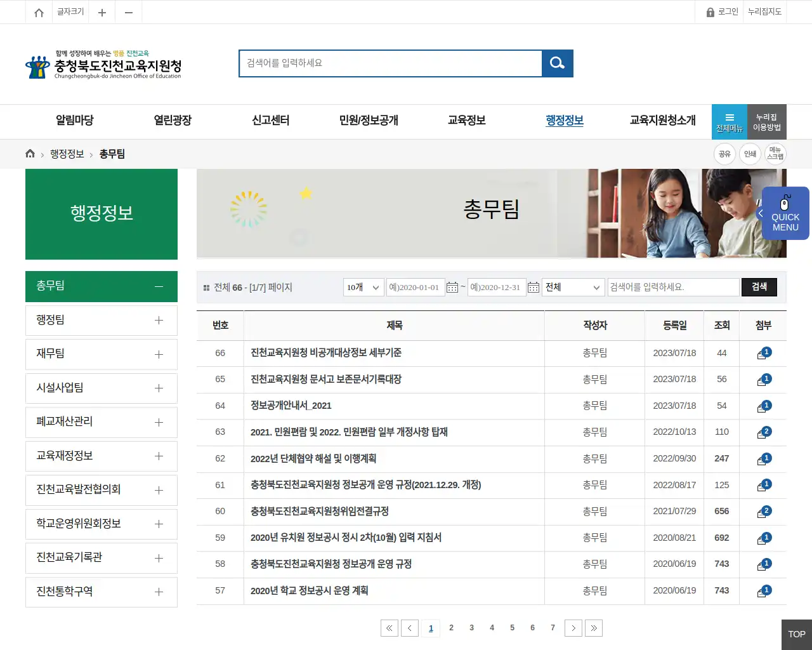Screen dimensions: 812x650
Task: Open attachment icon for row 59
Action: 764,538
